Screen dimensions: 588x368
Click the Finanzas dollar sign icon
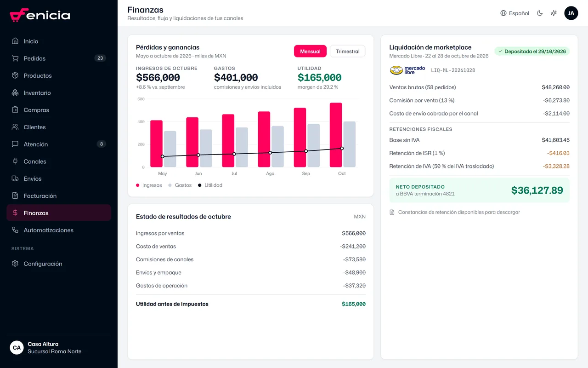click(15, 213)
